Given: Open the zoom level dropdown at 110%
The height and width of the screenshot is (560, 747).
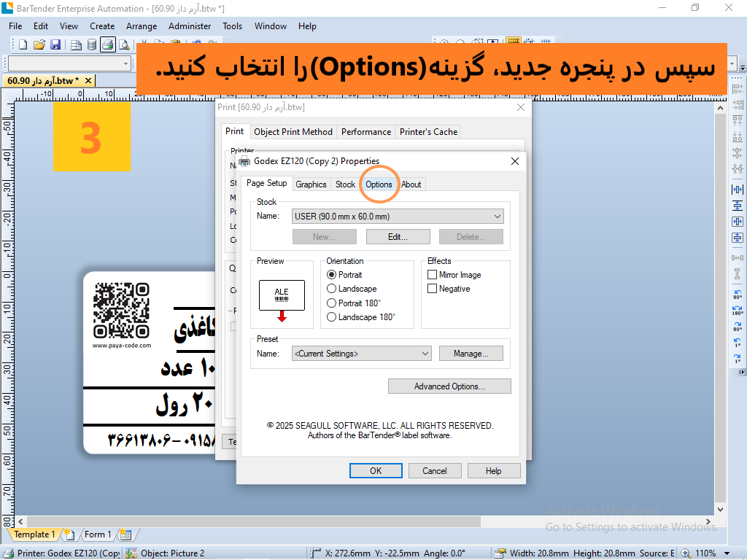Looking at the screenshot, I should (x=727, y=553).
